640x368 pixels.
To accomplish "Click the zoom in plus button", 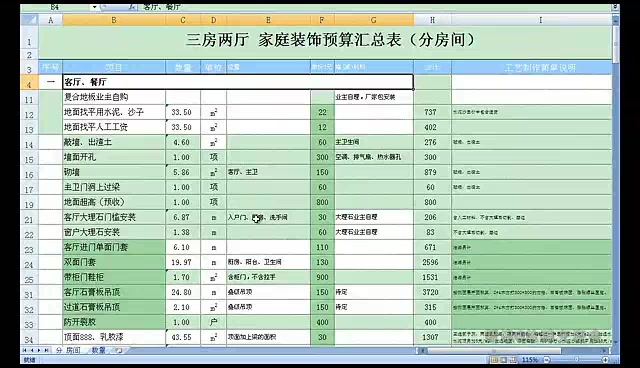I will (x=605, y=360).
